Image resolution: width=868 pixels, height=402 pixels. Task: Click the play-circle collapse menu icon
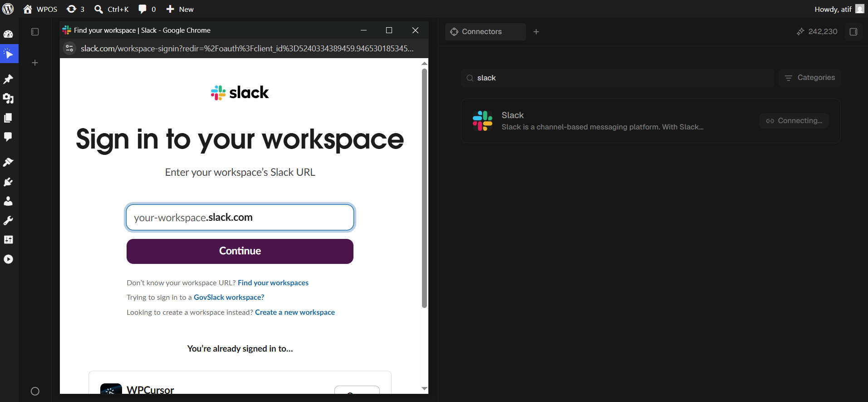pyautogui.click(x=8, y=259)
